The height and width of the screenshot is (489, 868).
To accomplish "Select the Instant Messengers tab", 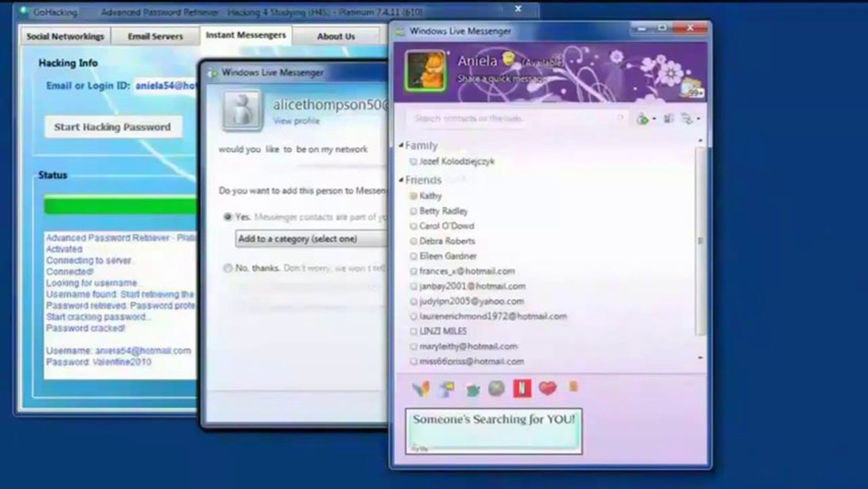I will (246, 35).
